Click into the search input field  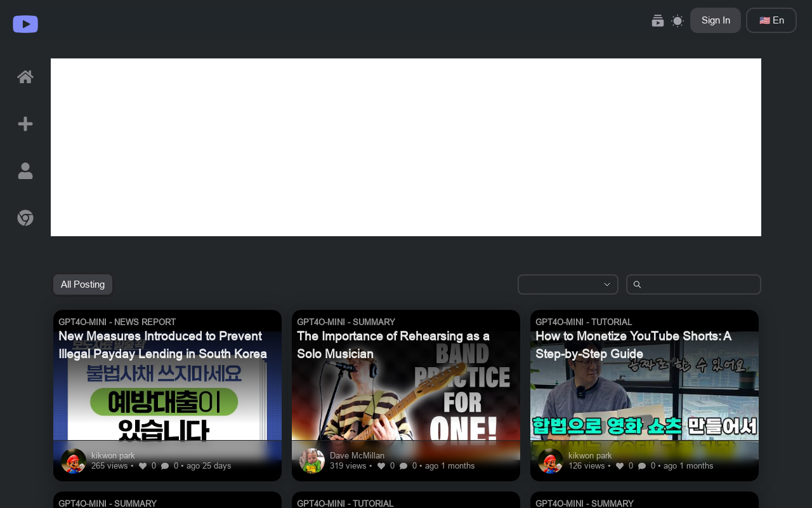click(x=693, y=284)
